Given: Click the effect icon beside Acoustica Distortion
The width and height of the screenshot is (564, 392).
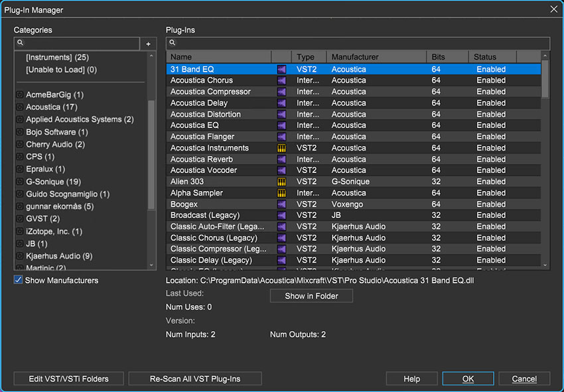Looking at the screenshot, I should (x=281, y=114).
